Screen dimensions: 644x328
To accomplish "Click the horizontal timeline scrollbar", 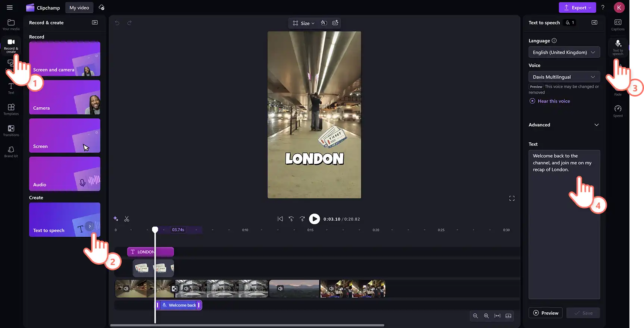I will coord(247,325).
